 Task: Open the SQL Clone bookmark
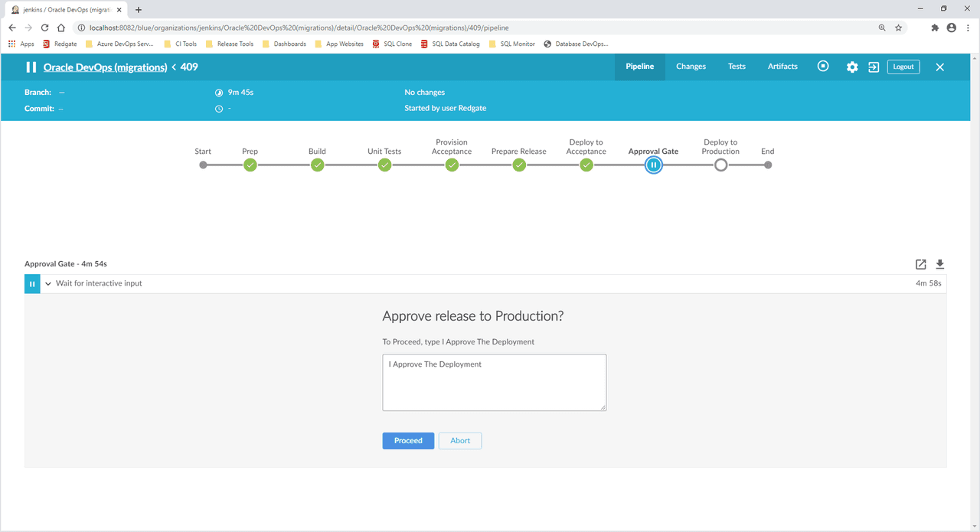pos(392,44)
